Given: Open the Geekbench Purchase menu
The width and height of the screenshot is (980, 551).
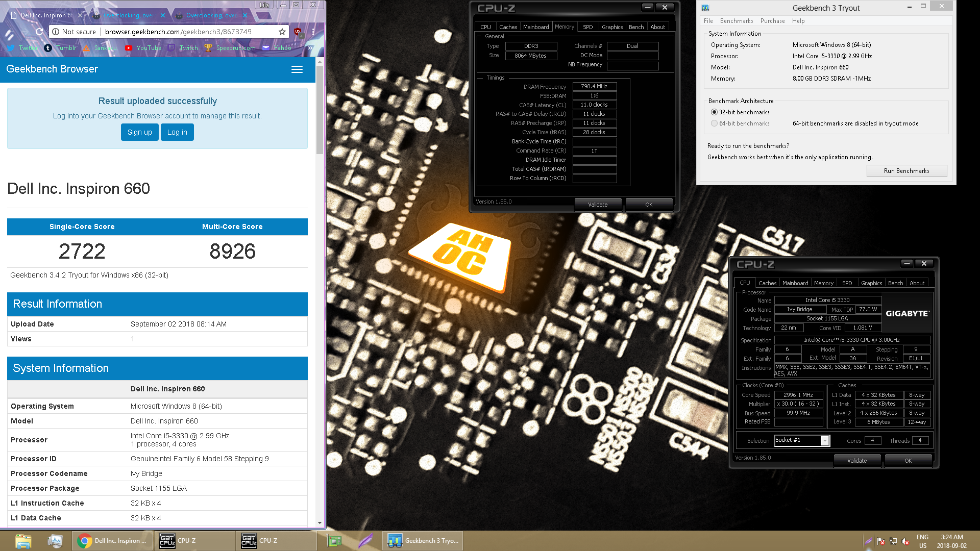Looking at the screenshot, I should tap(773, 21).
